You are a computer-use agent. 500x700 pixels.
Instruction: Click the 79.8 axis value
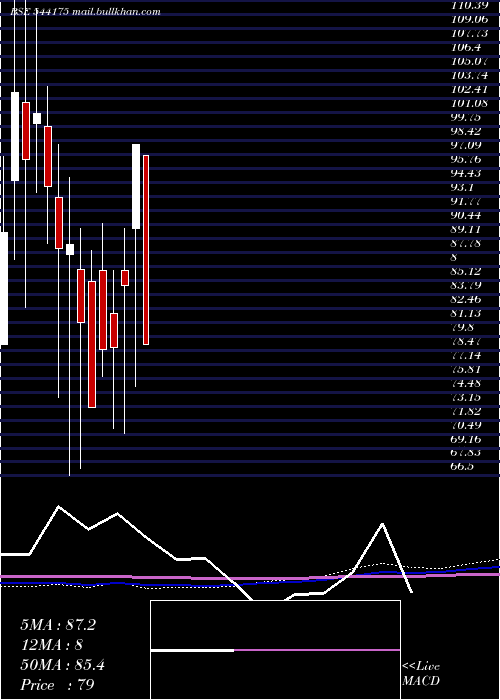462,327
